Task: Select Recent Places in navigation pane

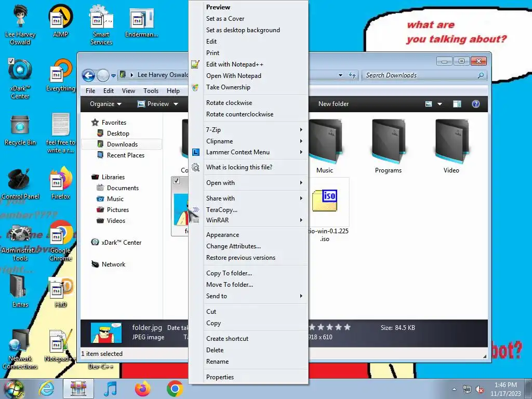Action: pyautogui.click(x=126, y=155)
